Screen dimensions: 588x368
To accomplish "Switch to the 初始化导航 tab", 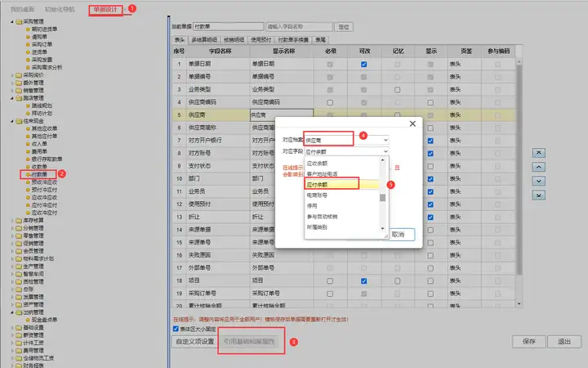I will [x=60, y=9].
